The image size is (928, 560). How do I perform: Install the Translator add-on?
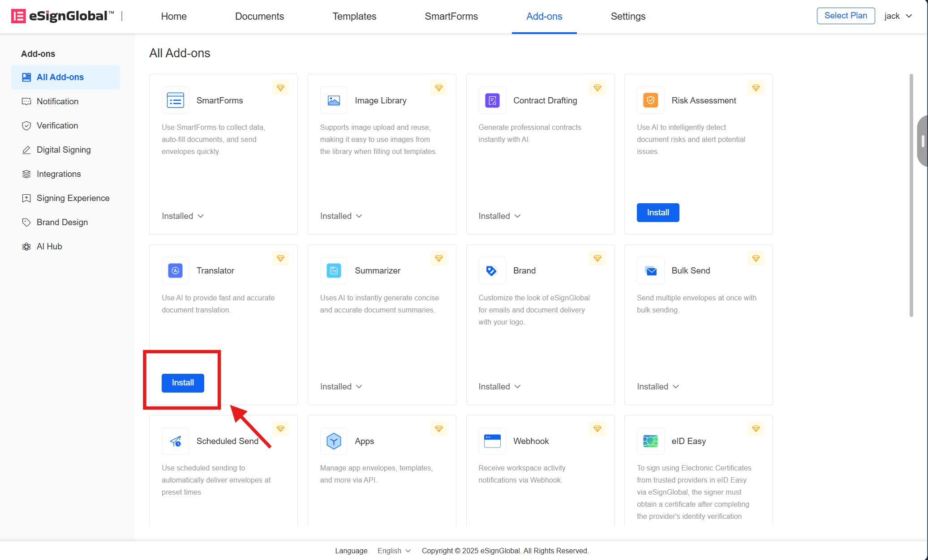click(x=183, y=383)
